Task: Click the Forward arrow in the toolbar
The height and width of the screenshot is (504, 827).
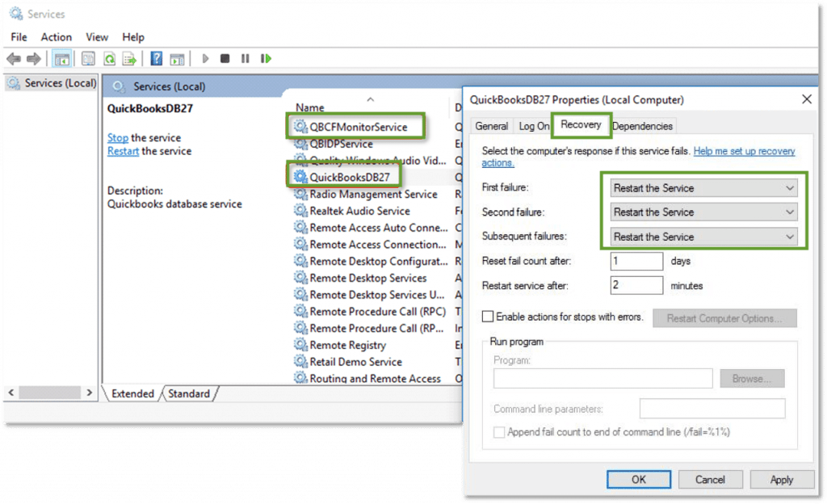Action: click(x=34, y=58)
